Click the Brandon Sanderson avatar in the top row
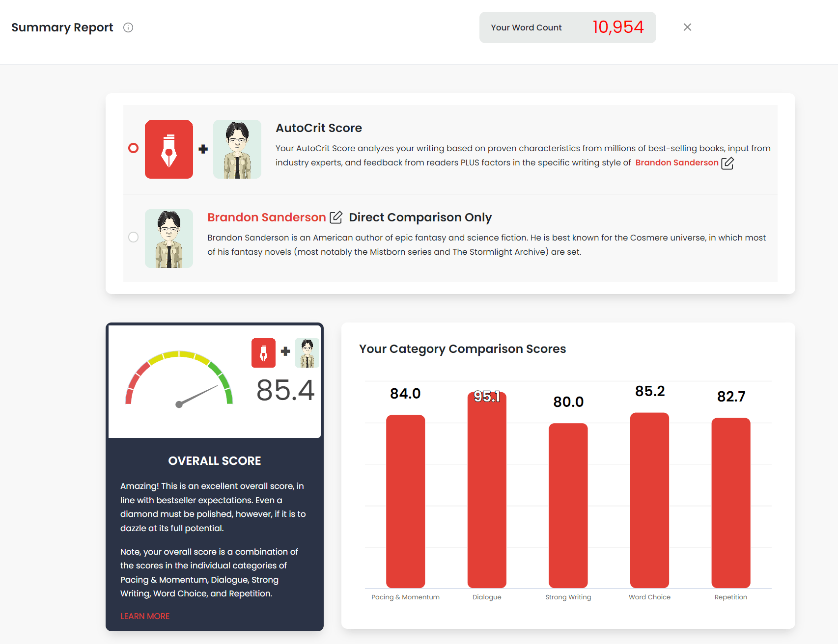838x644 pixels. coord(237,149)
